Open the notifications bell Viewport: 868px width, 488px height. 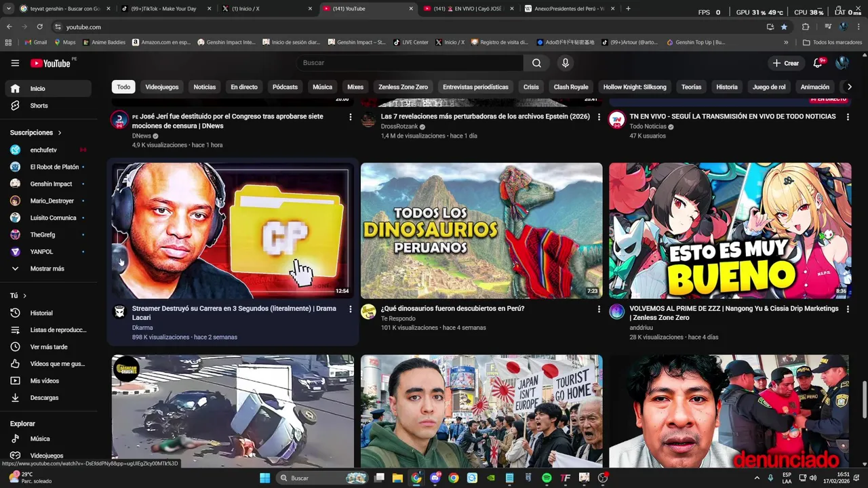(x=818, y=63)
